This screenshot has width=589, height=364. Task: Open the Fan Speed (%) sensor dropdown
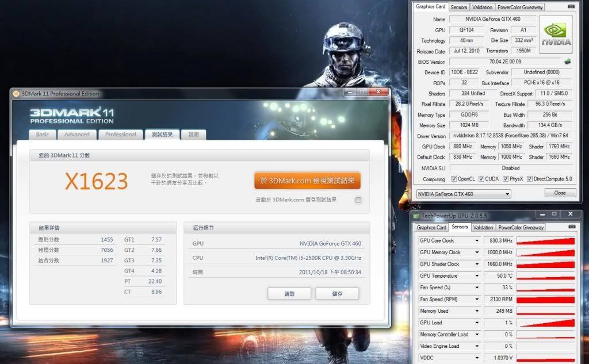click(x=477, y=288)
